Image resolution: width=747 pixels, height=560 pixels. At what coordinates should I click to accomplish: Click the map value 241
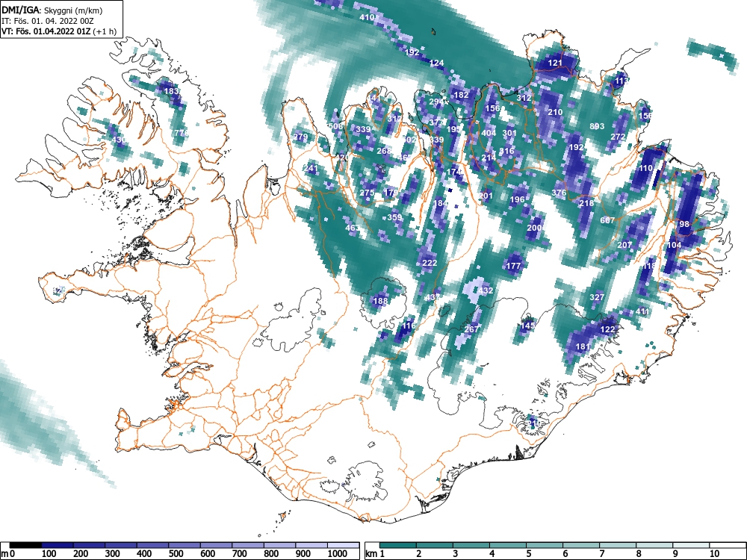point(311,168)
